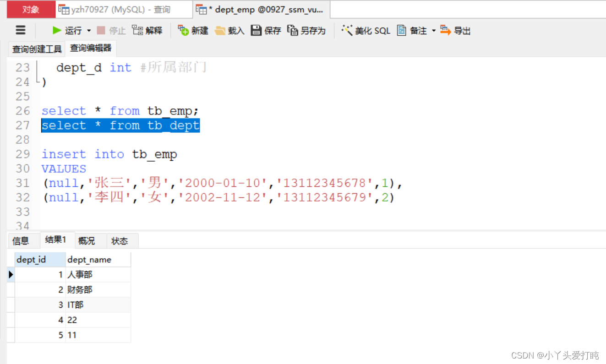Viewport: 606px width, 364px height.
Task: Click the 另存为 save-as button
Action: [306, 31]
